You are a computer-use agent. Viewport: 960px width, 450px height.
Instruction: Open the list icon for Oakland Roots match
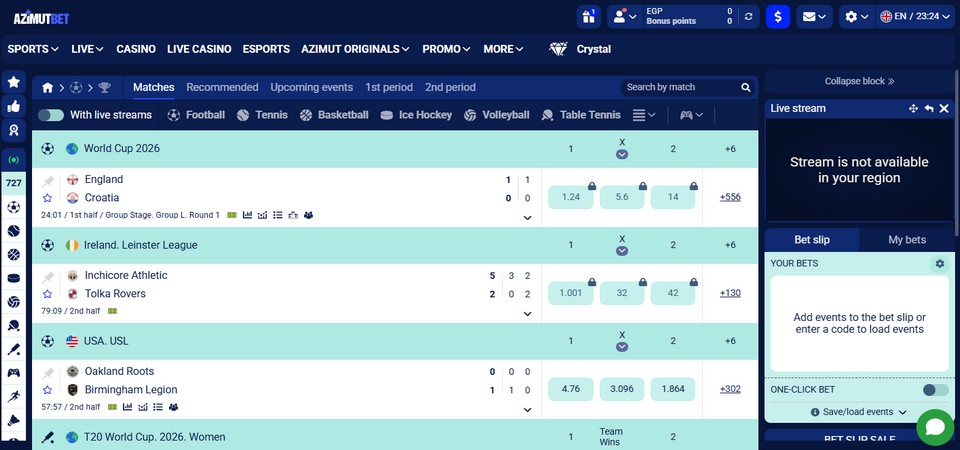[x=157, y=407]
